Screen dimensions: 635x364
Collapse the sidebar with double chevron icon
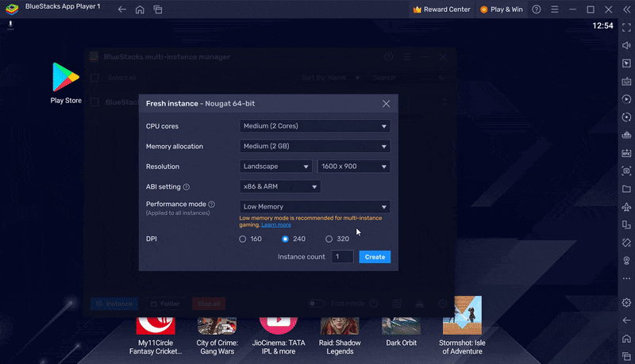pyautogui.click(x=626, y=10)
